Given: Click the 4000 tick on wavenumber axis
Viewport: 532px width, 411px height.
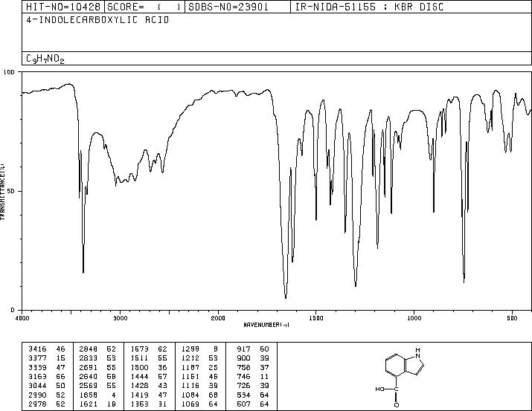Looking at the screenshot, I should point(22,318).
